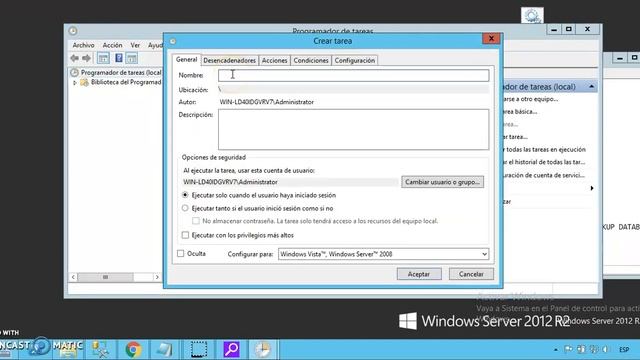This screenshot has height=360, width=640.
Task: Collapse the tareas (local) actions header arrow
Action: [x=591, y=87]
